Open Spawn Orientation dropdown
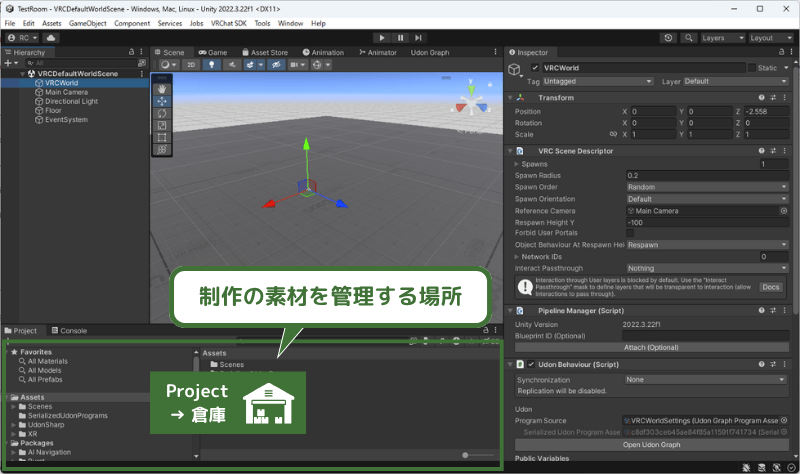This screenshot has width=800, height=474. pos(708,199)
